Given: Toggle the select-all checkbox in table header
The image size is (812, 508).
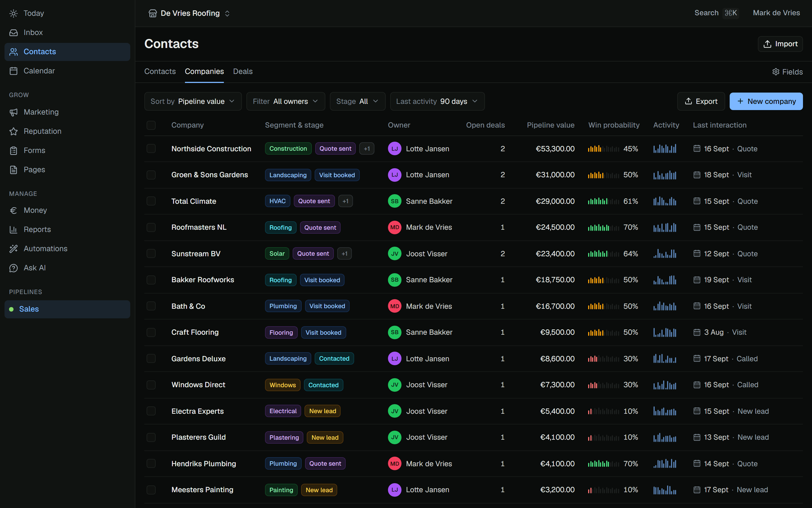Looking at the screenshot, I should [151, 125].
